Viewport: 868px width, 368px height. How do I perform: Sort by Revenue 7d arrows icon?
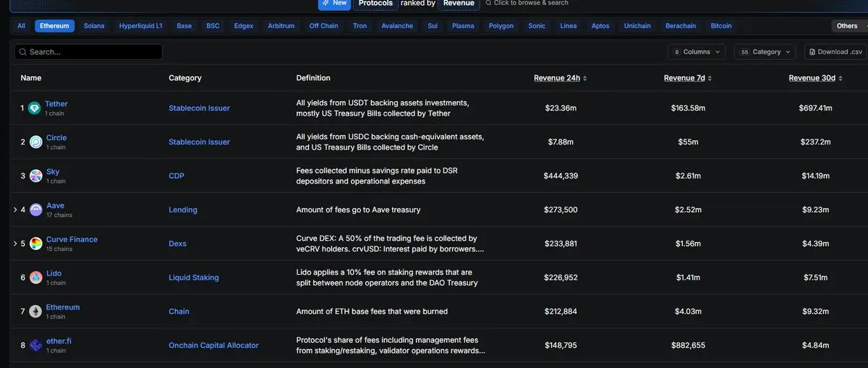(x=710, y=78)
